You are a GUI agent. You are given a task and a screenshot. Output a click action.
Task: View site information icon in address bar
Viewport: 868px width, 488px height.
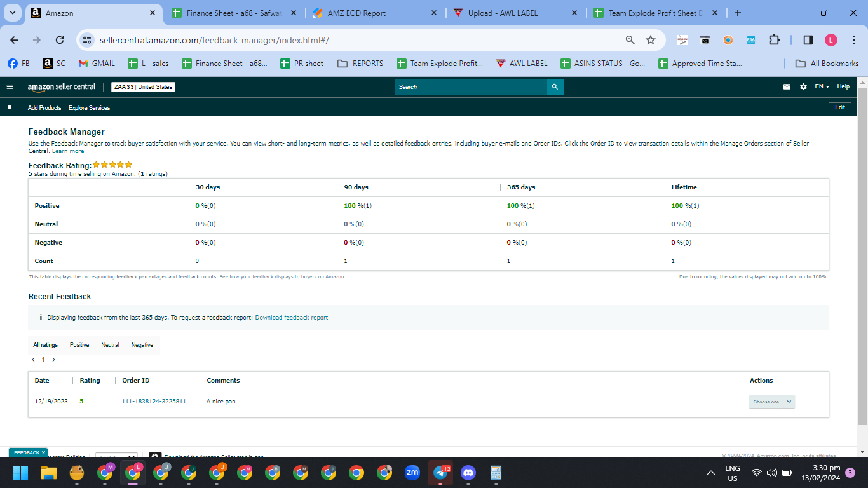coord(87,40)
